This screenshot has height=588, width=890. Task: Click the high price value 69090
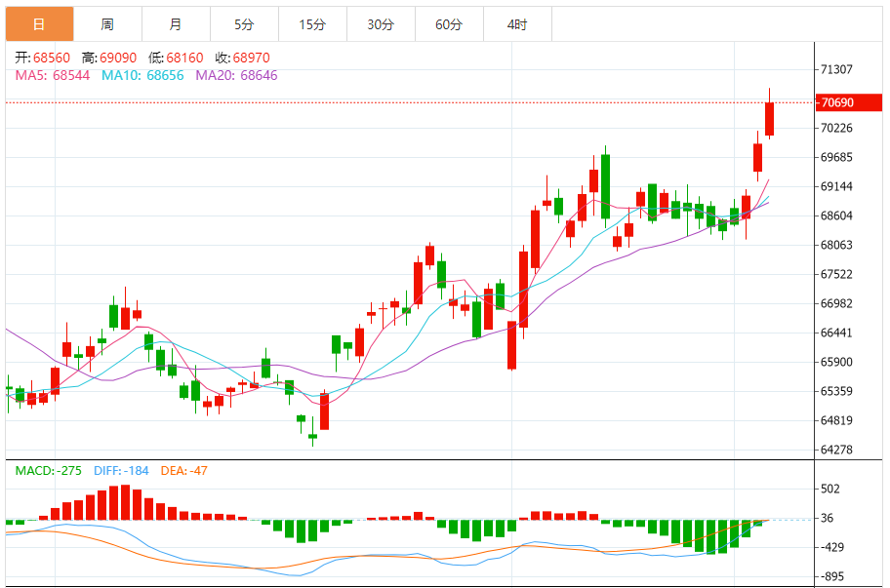[118, 58]
